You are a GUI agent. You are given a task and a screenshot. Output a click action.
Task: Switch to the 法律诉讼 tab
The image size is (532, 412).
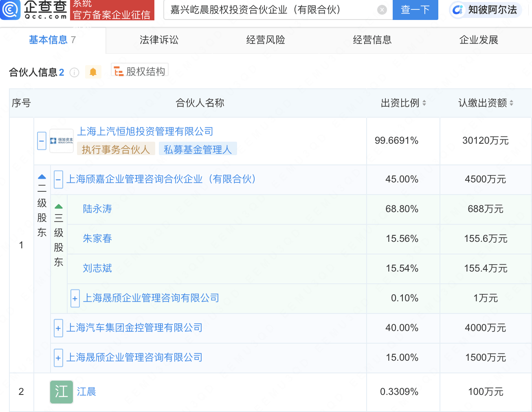159,40
